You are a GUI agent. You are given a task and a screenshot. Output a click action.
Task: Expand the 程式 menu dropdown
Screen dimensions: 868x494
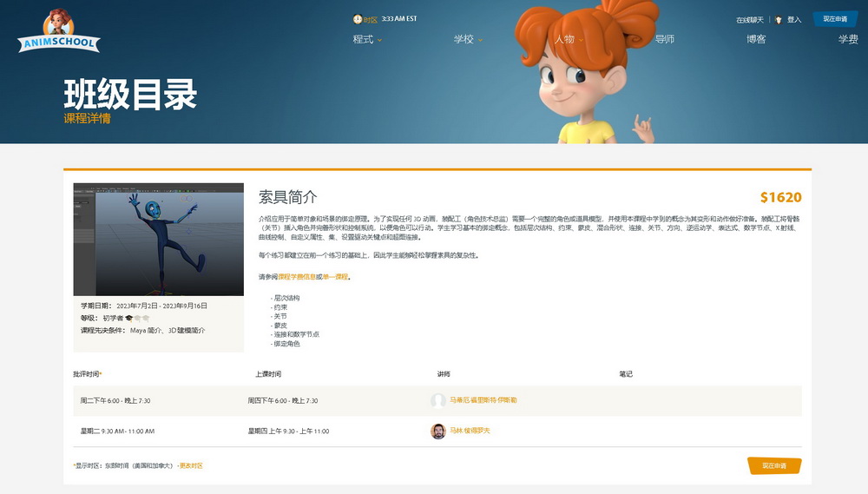[367, 39]
